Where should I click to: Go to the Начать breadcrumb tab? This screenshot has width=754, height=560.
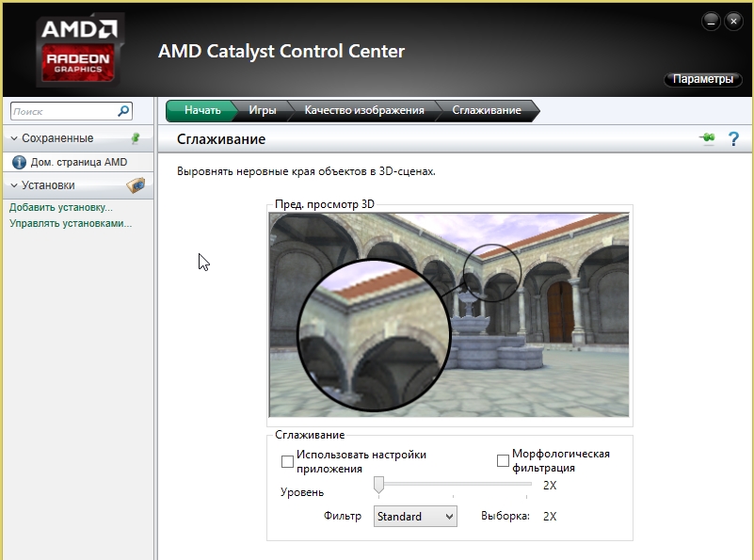(201, 110)
